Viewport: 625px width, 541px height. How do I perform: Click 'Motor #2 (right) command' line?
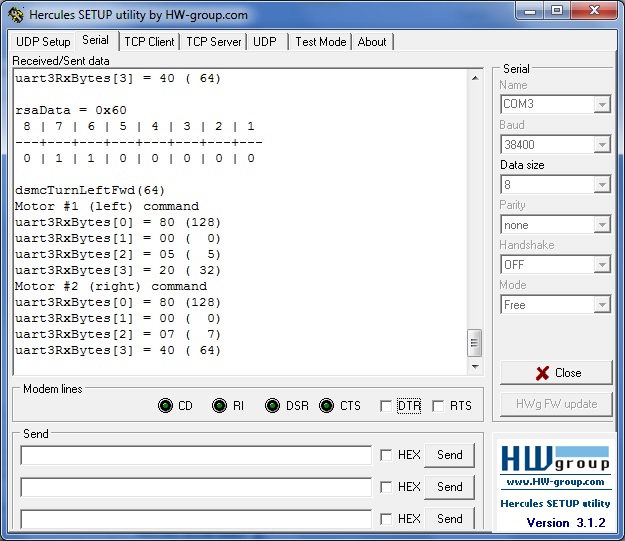pos(111,286)
